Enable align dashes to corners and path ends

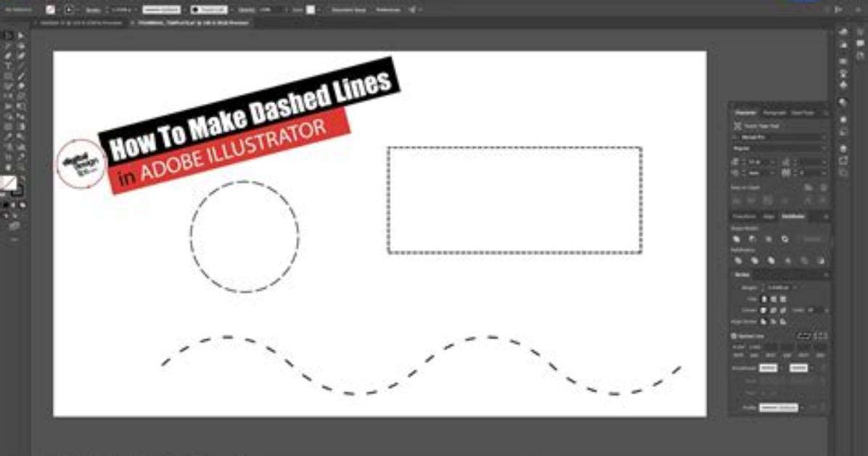pos(821,335)
